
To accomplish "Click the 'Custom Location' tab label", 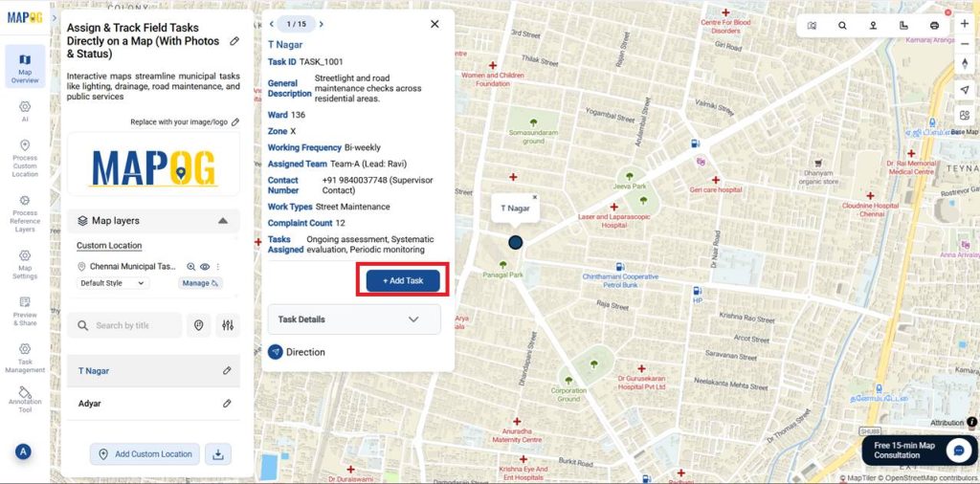I will (x=109, y=246).
